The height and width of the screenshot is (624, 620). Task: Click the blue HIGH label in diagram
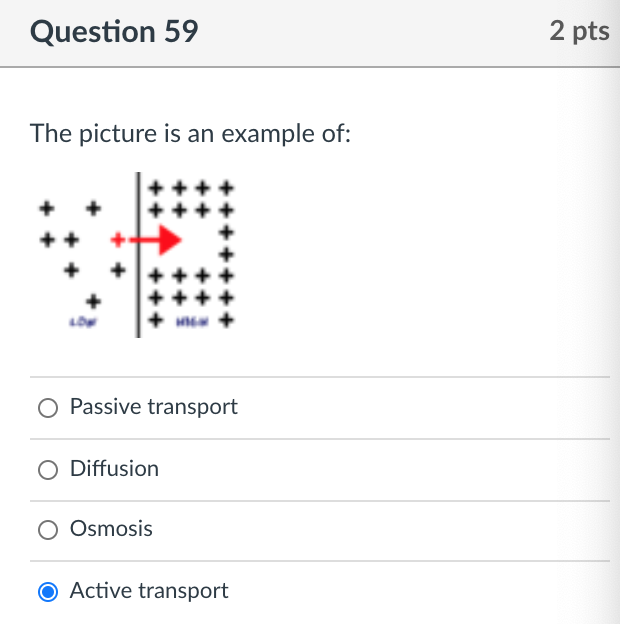(x=190, y=322)
